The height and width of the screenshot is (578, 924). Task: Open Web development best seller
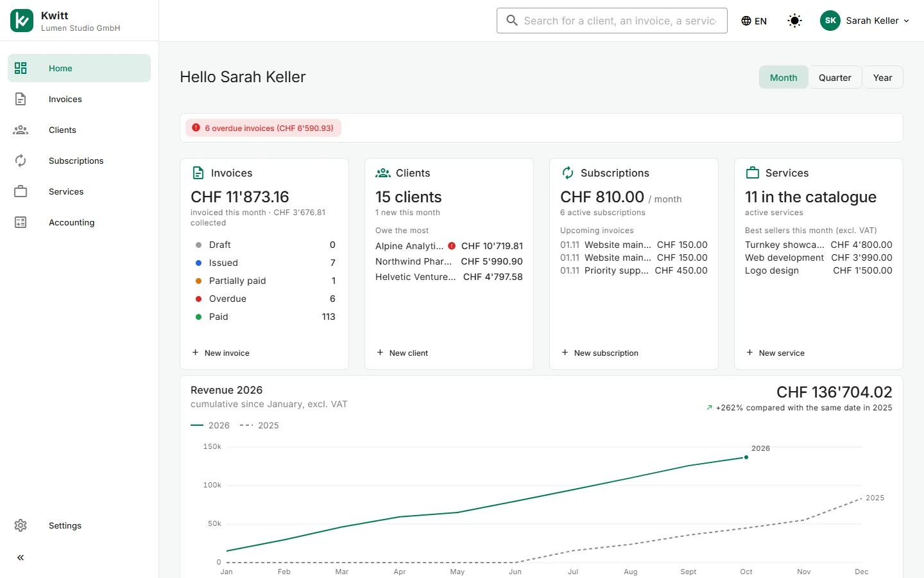[819, 258]
